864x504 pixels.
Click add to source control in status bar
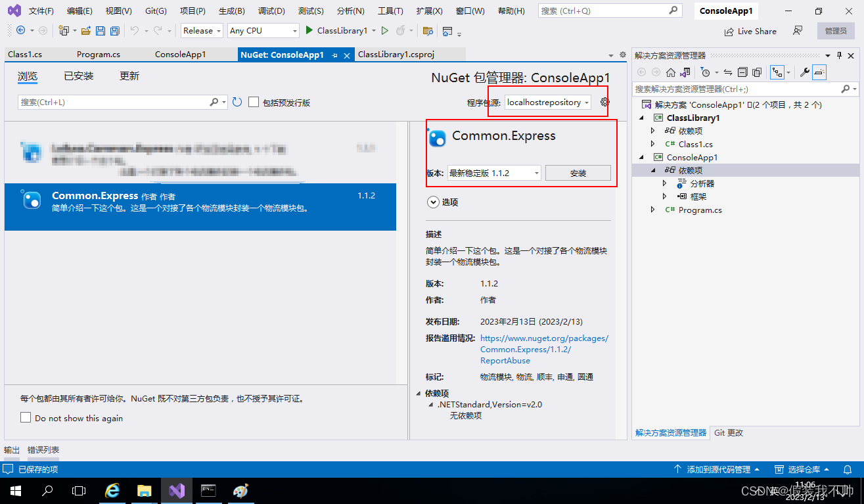(x=717, y=469)
